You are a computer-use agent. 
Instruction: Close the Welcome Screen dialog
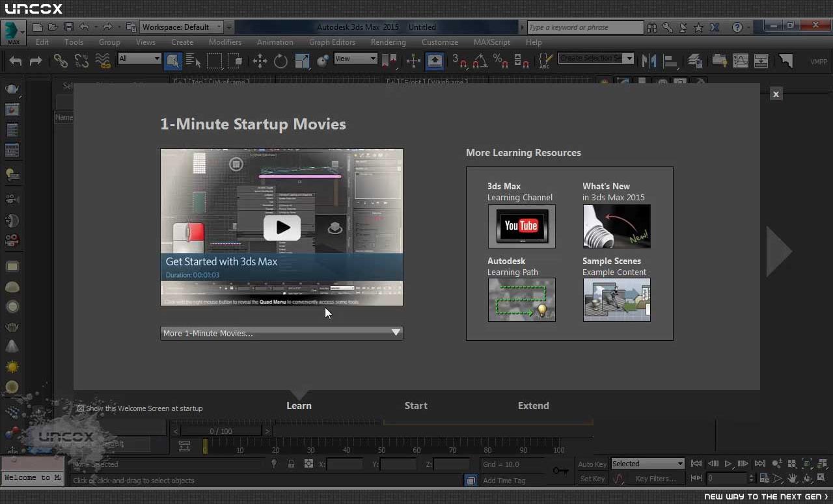tap(776, 94)
